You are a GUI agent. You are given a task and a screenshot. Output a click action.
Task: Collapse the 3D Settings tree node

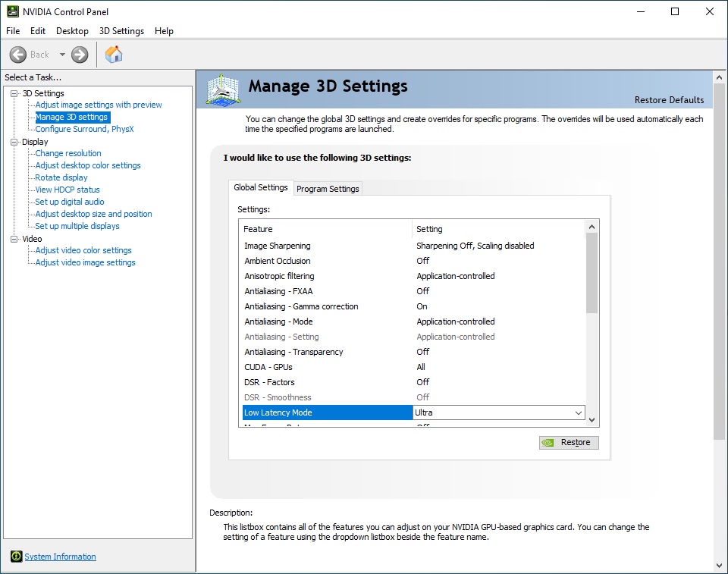pos(14,93)
